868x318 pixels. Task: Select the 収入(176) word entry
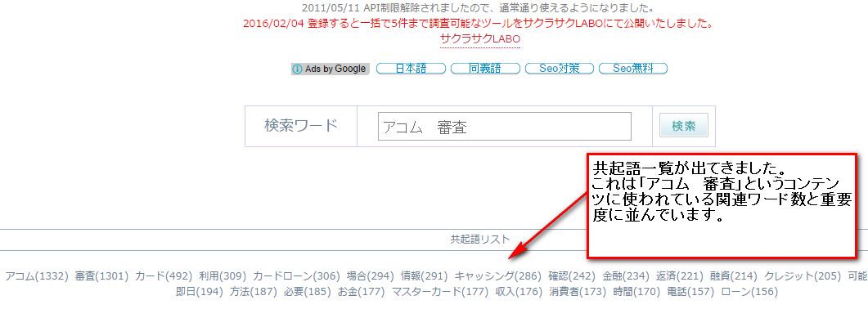pos(519,292)
